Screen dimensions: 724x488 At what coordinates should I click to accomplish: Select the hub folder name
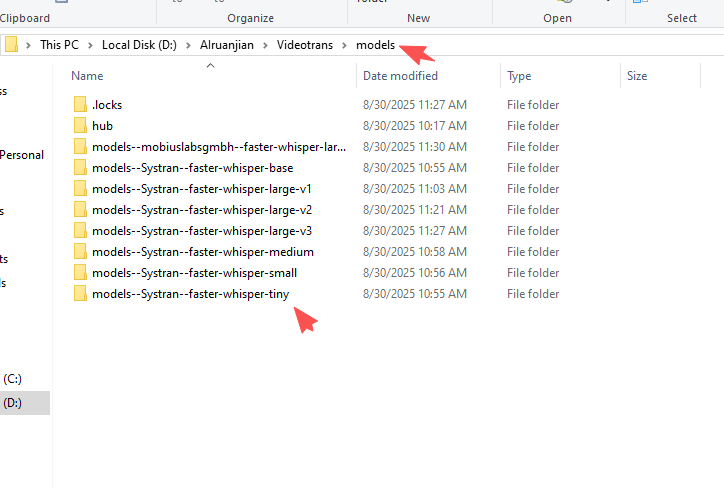point(102,126)
